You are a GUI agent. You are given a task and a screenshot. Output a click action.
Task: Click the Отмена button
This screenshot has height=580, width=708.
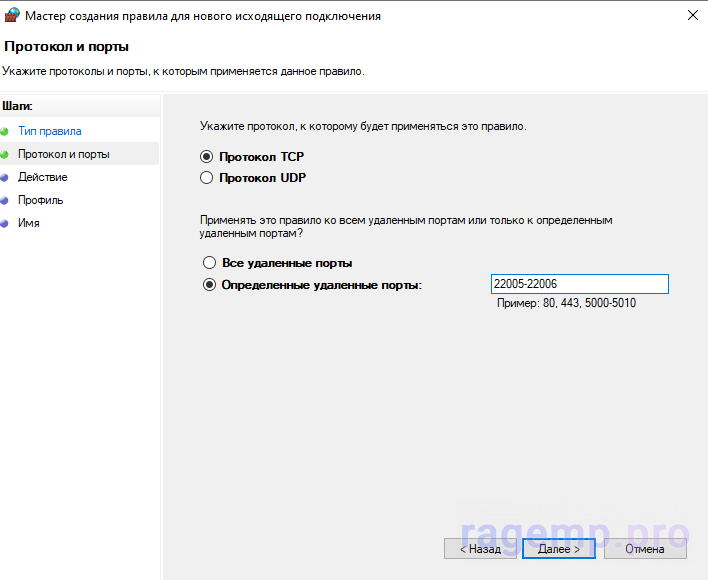click(x=645, y=548)
